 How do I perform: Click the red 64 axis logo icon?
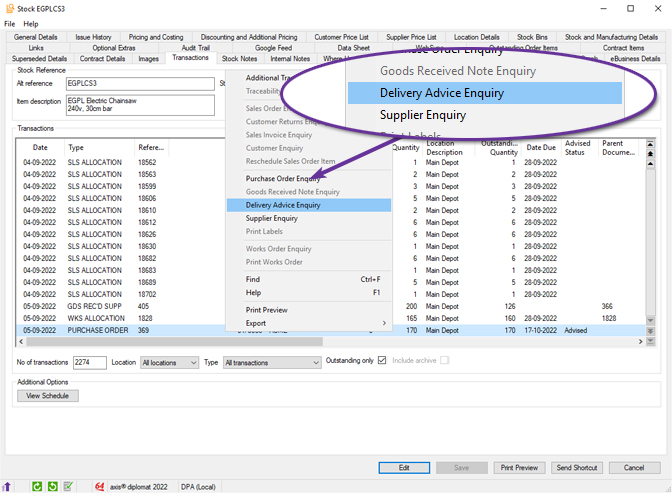(x=99, y=487)
